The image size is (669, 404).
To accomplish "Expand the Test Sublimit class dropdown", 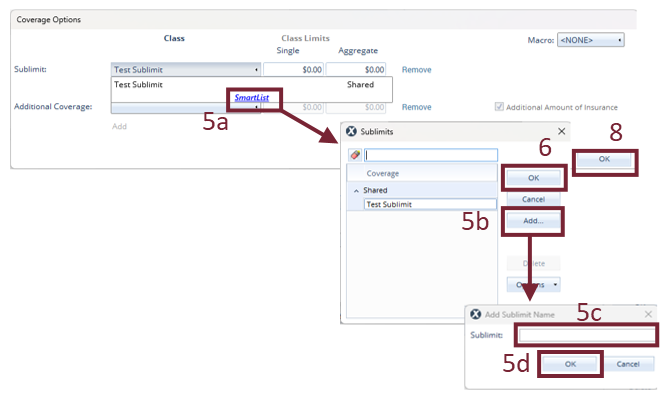I will (257, 70).
